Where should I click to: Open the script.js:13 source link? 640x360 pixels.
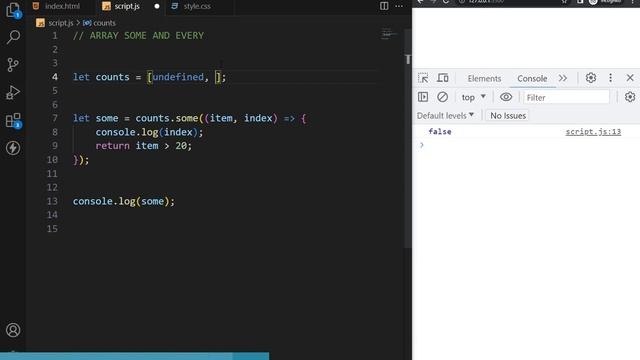[593, 131]
